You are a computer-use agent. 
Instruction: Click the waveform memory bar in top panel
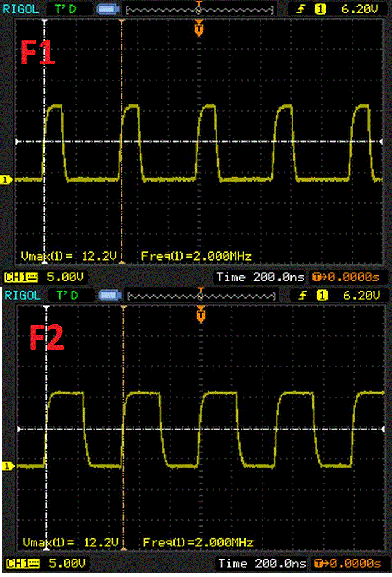tap(198, 10)
